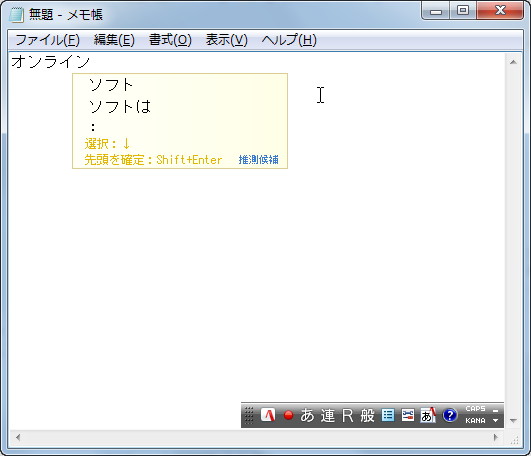
Task: Open the ATOK dictionary あ book icon
Action: click(x=428, y=415)
